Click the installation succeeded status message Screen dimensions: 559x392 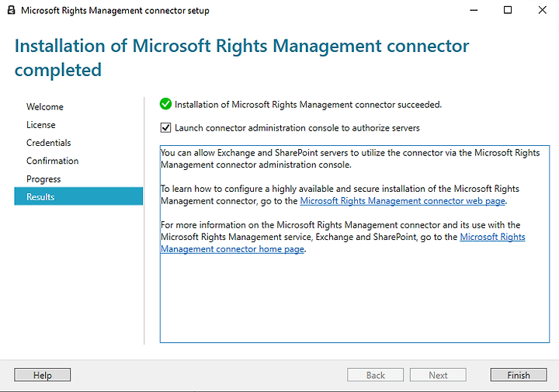[308, 105]
